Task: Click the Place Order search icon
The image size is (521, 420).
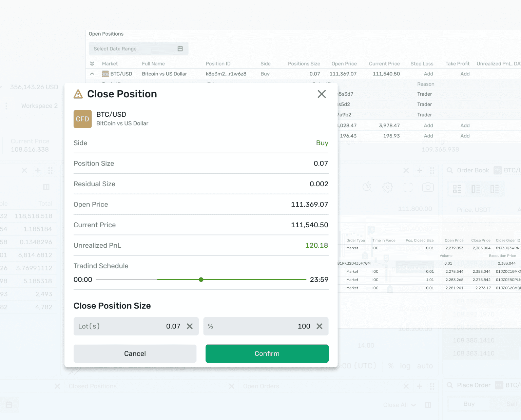Action: [450, 385]
